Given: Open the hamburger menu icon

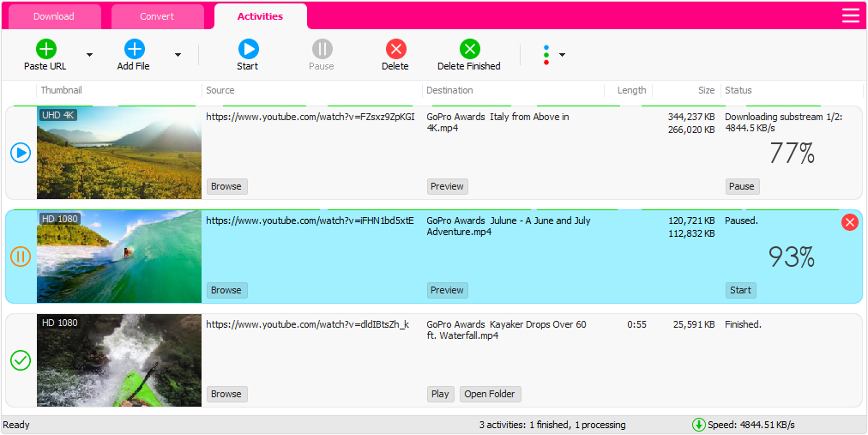Looking at the screenshot, I should pyautogui.click(x=850, y=15).
